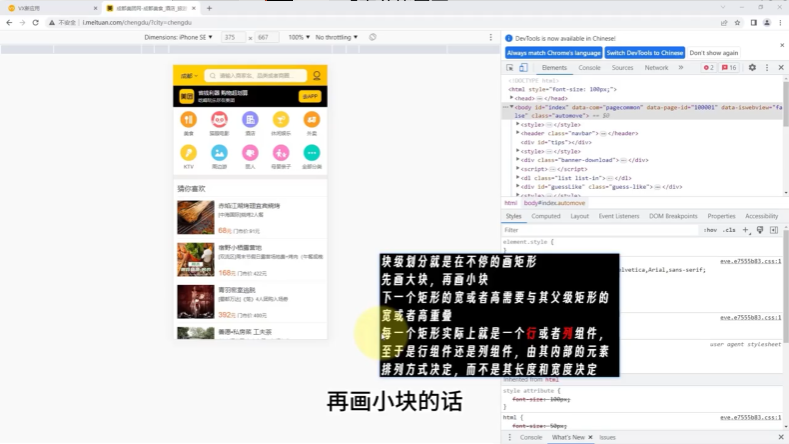789x444 pixels.
Task: Open the first food listing thumbnail priced at 68
Action: point(195,217)
